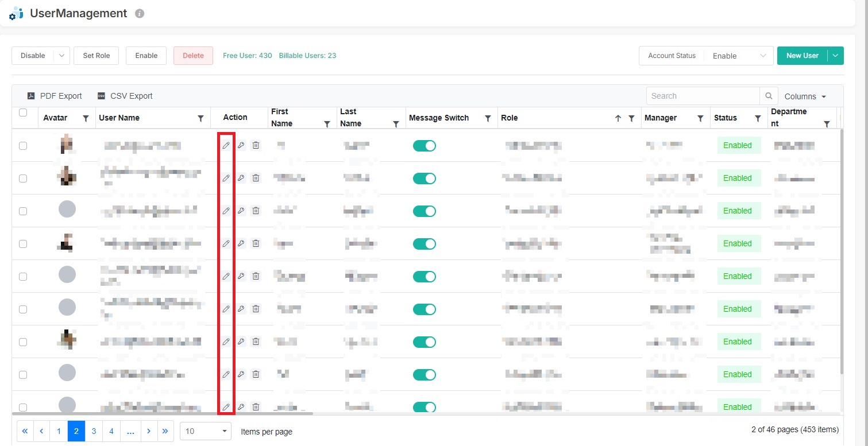Check the checkbox for the fourth user row
The image size is (868, 446).
pyautogui.click(x=23, y=243)
